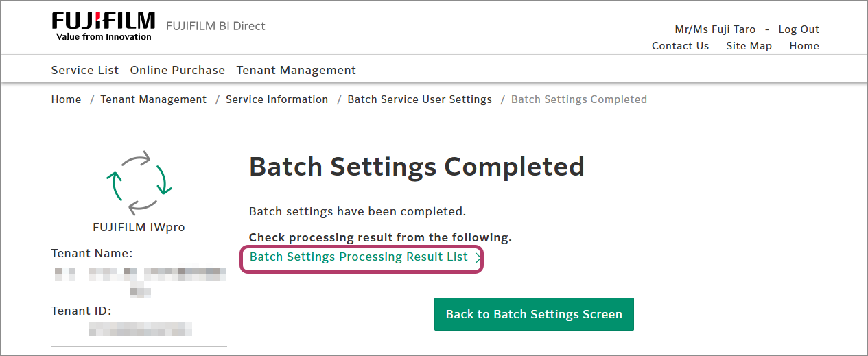This screenshot has height=356, width=868.
Task: Click the Mr/Ms Fuji Taro user name
Action: click(x=715, y=29)
